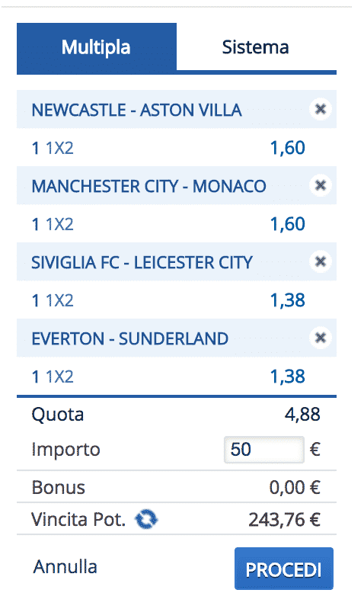Open Manchester City - Monaco match title

point(149,187)
